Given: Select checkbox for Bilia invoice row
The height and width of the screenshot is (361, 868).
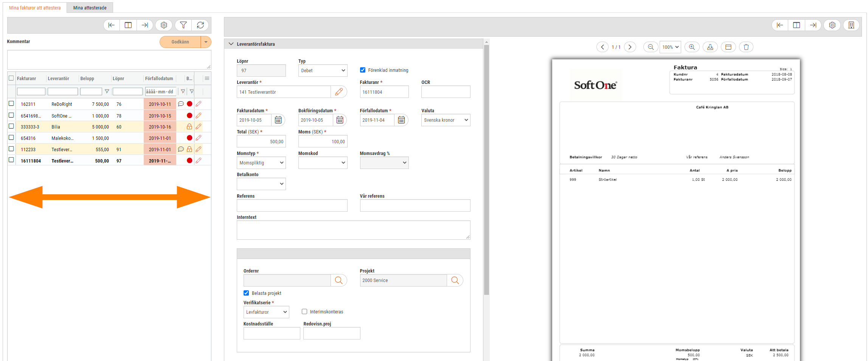Looking at the screenshot, I should tap(11, 126).
